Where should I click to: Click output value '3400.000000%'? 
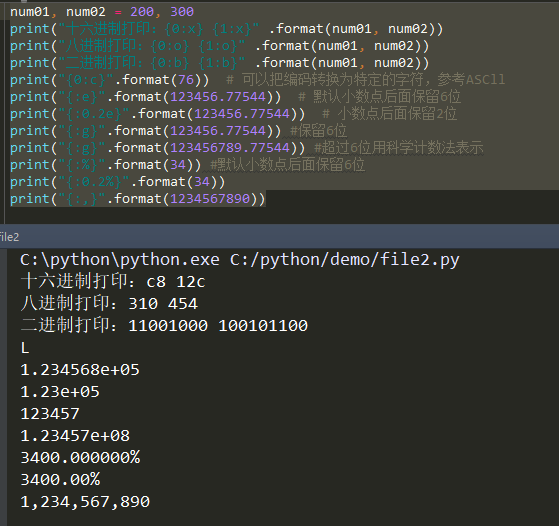tap(81, 458)
